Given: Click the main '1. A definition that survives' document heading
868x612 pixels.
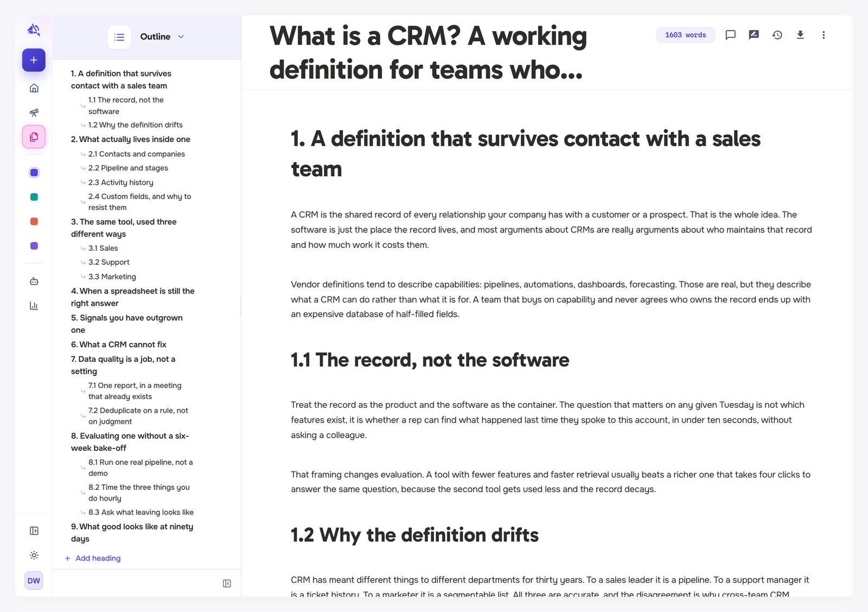Looking at the screenshot, I should 525,154.
